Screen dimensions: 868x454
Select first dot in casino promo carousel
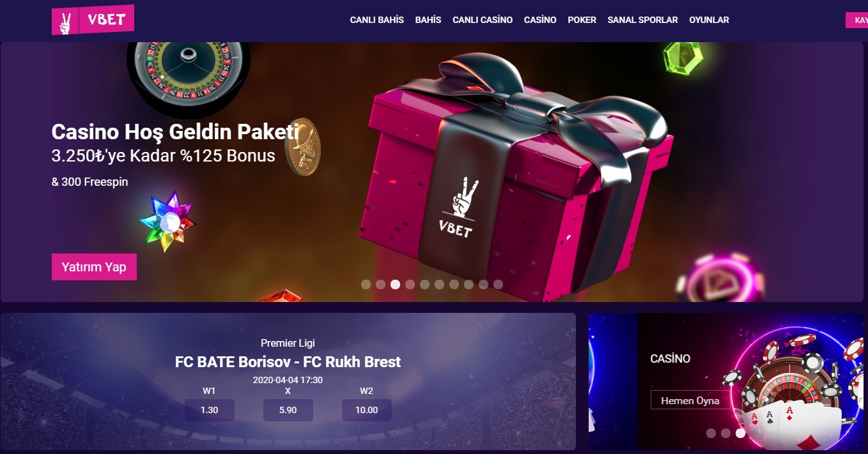point(711,433)
